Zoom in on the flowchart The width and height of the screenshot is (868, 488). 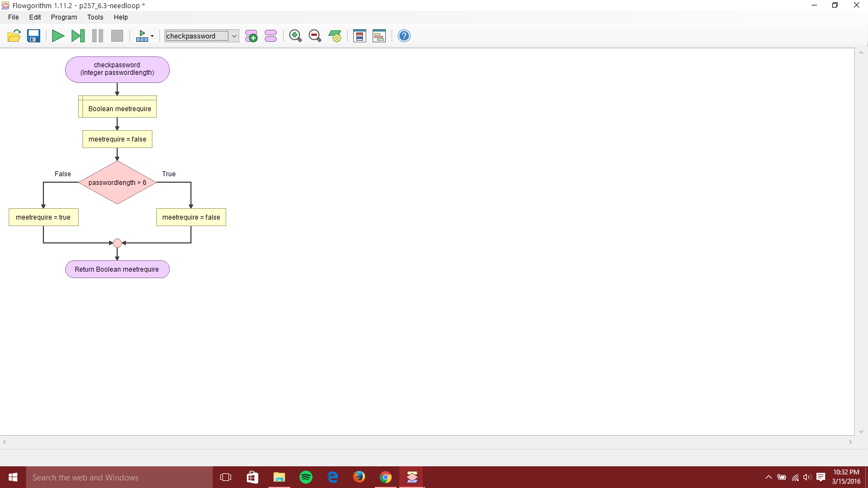(295, 36)
